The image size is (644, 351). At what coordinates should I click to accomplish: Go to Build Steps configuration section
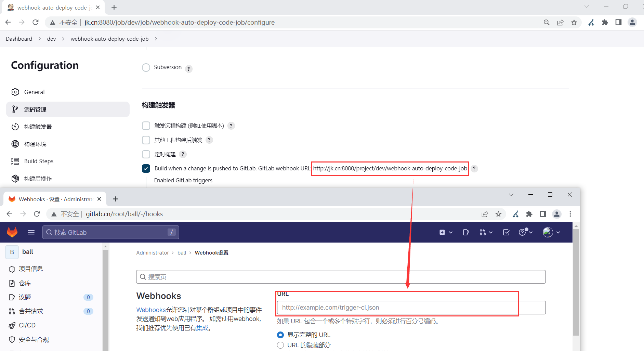point(68,161)
